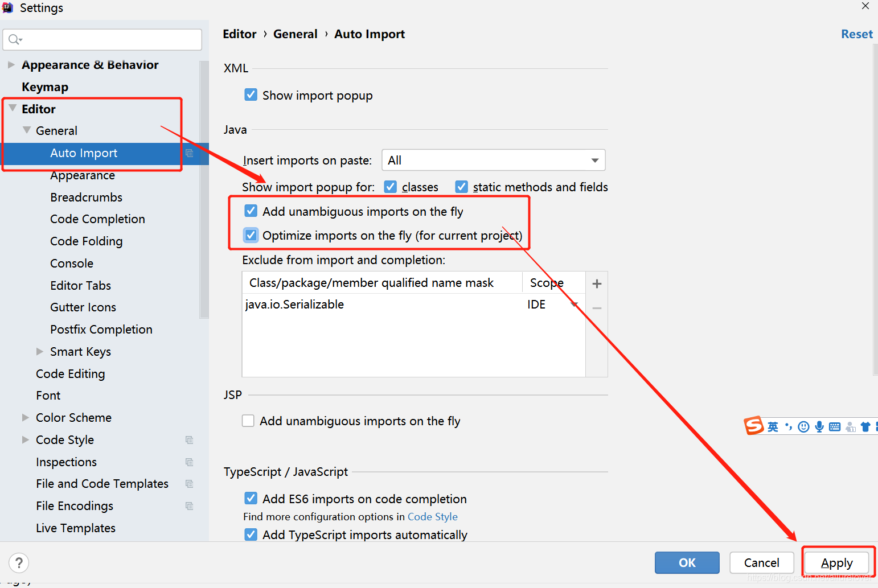Open the Keymap settings page
Viewport: 878px width, 588px height.
[45, 87]
